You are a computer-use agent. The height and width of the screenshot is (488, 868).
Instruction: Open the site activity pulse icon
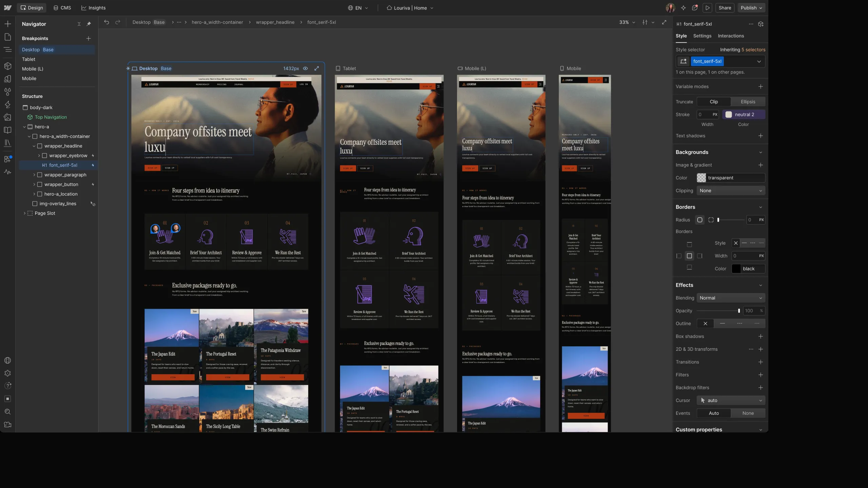(x=7, y=172)
